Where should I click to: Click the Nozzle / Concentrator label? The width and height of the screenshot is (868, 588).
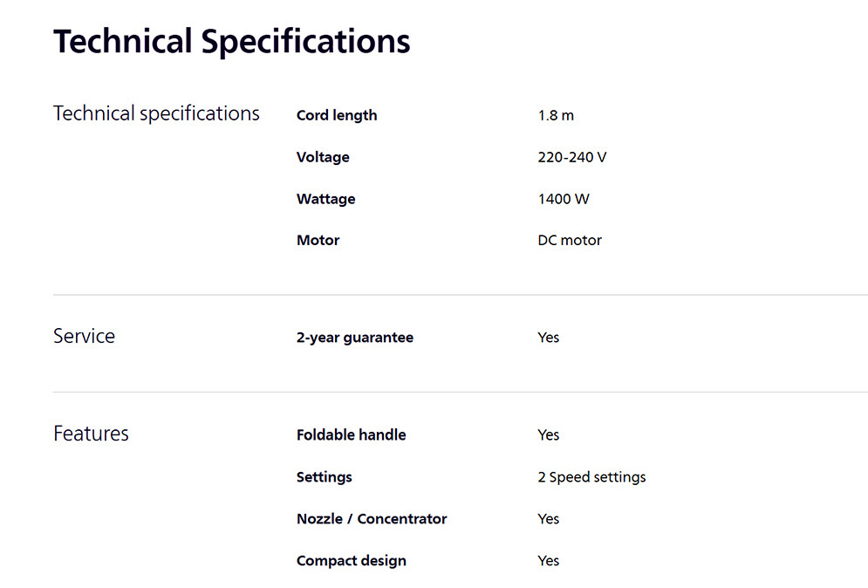[372, 518]
